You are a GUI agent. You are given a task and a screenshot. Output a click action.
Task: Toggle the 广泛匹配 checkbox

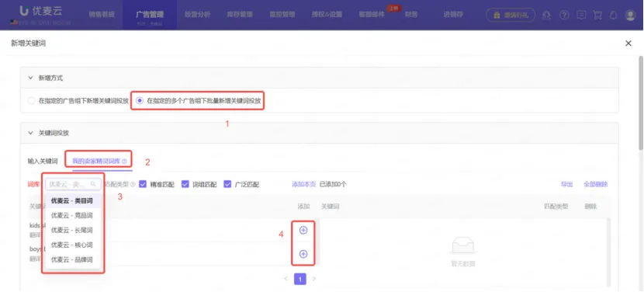[x=227, y=184]
